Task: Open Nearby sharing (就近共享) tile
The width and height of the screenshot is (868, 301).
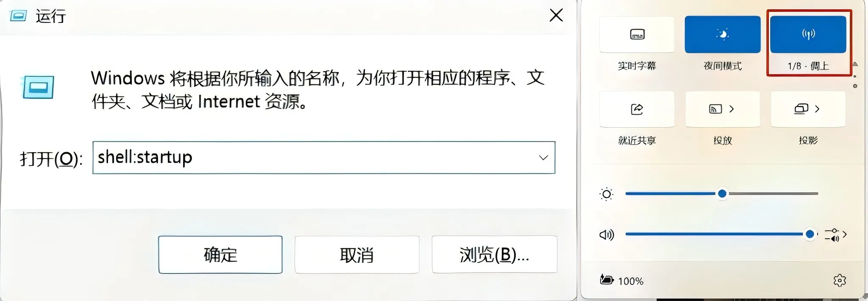Action: pos(637,109)
